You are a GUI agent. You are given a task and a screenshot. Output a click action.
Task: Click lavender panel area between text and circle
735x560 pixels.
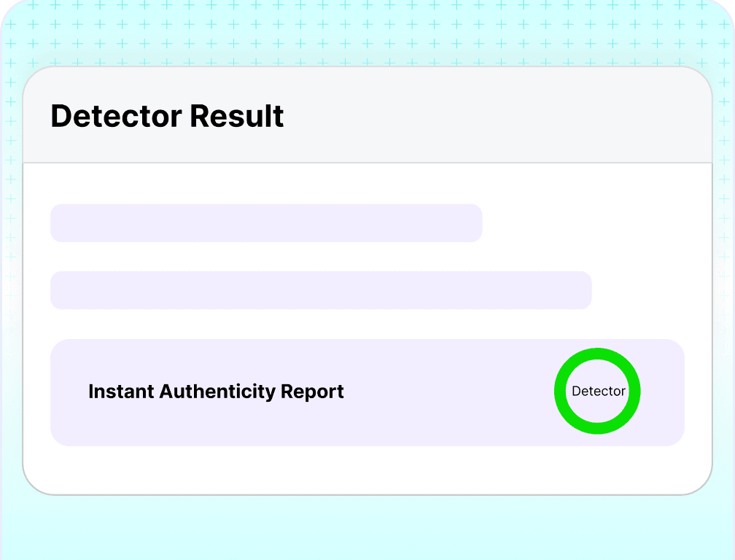coord(448,393)
